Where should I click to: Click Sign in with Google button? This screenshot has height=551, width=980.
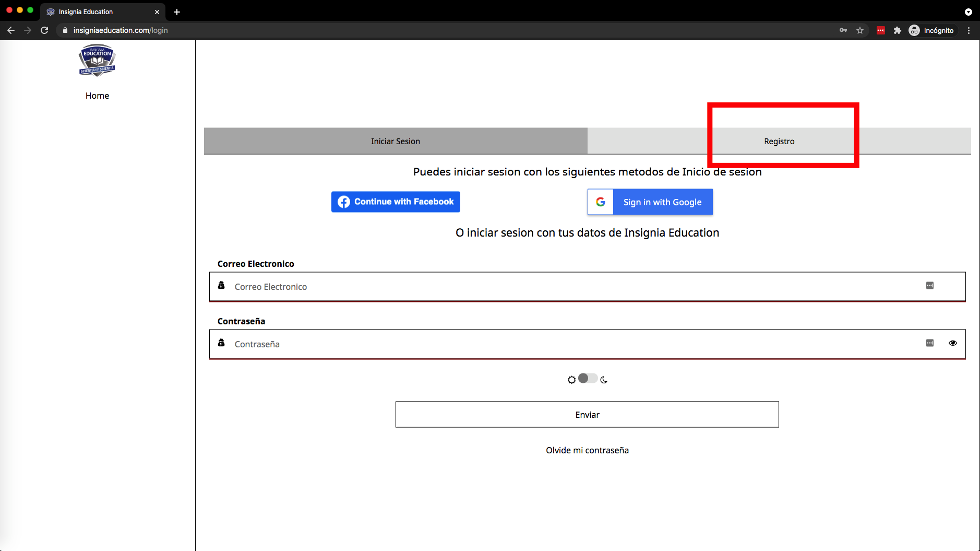(x=650, y=202)
